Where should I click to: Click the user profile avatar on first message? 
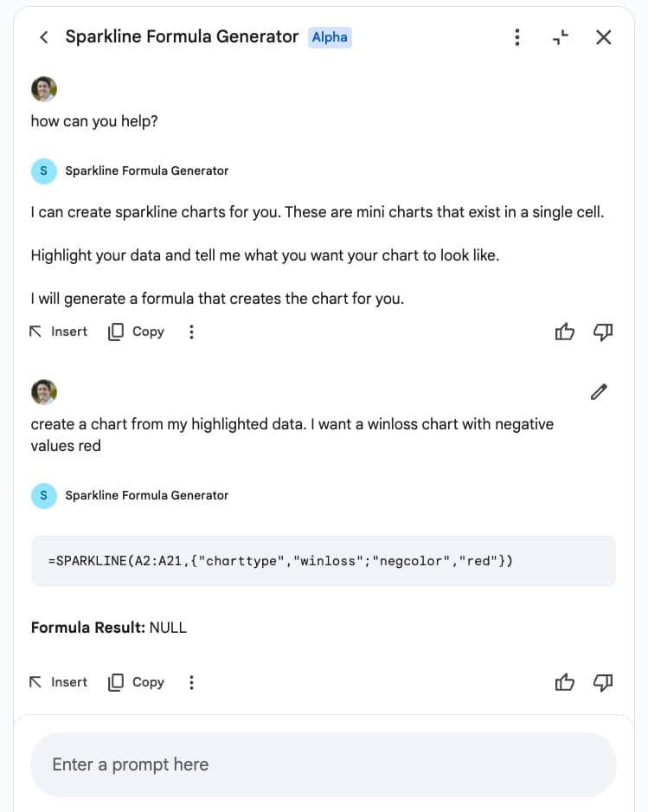pyautogui.click(x=43, y=88)
